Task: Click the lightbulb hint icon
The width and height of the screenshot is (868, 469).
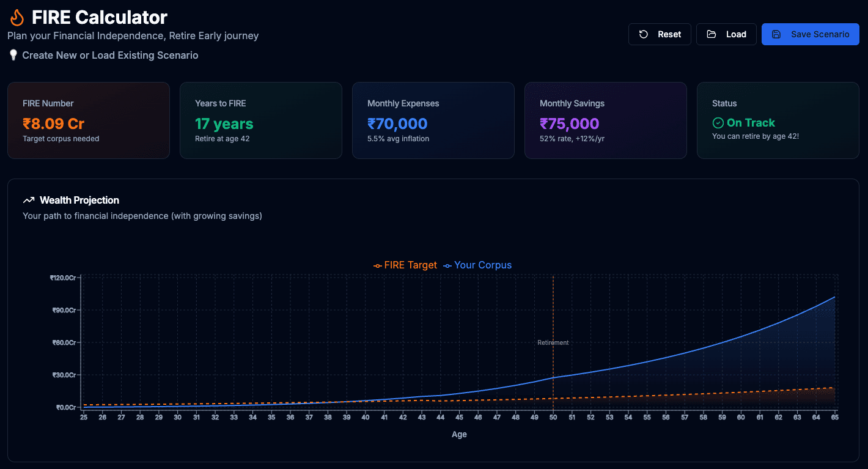Action: pos(13,55)
